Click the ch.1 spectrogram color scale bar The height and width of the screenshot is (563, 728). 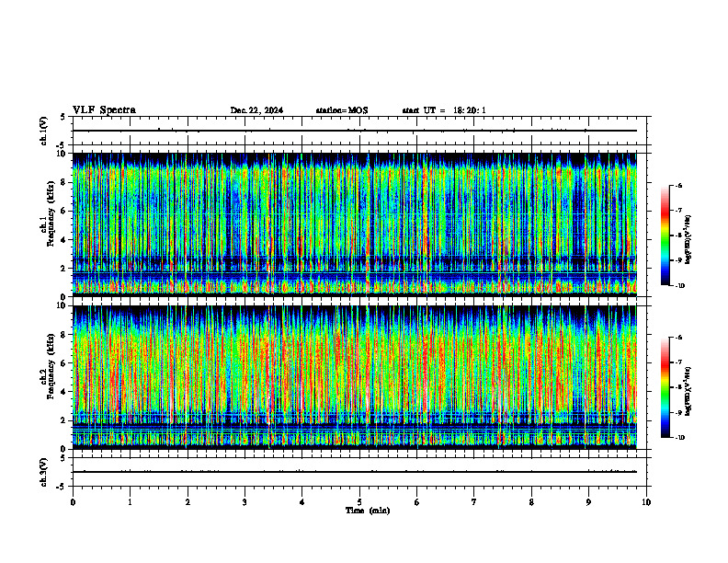tap(665, 236)
